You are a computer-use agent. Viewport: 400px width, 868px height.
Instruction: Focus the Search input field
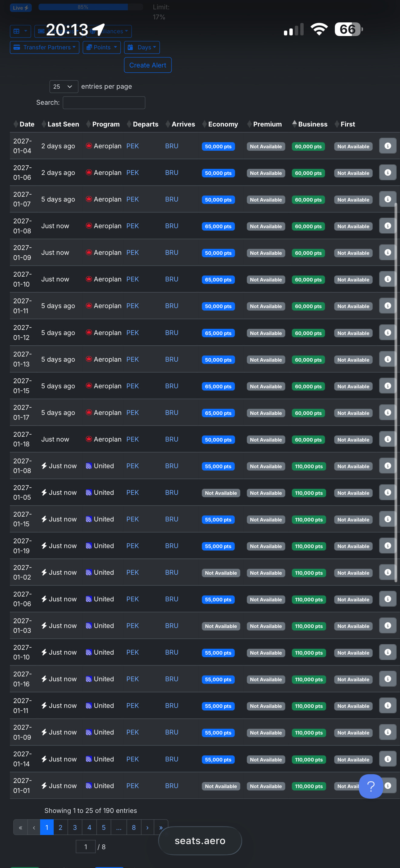point(104,103)
